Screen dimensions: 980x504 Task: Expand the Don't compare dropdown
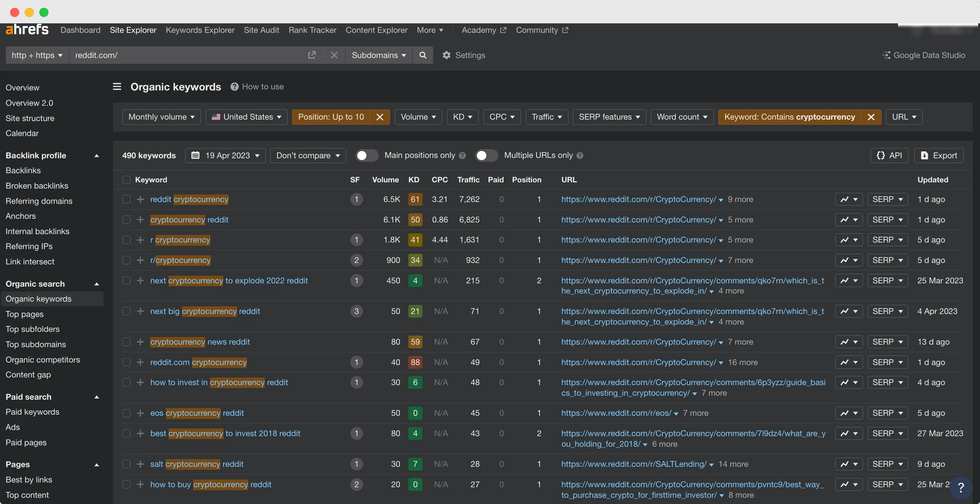(x=308, y=155)
